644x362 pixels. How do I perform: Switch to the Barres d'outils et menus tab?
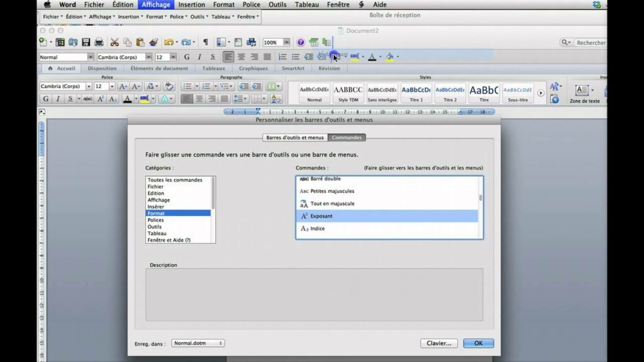295,137
